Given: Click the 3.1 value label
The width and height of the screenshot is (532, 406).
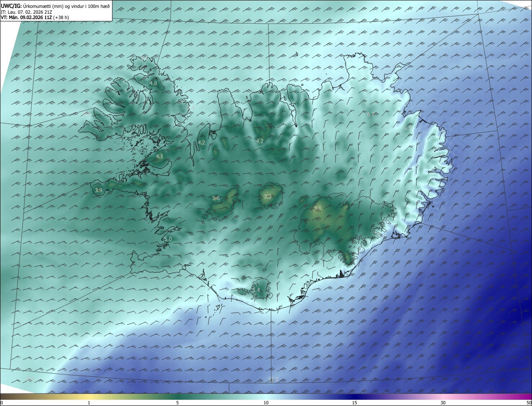Looking at the screenshot, I should (x=318, y=208).
